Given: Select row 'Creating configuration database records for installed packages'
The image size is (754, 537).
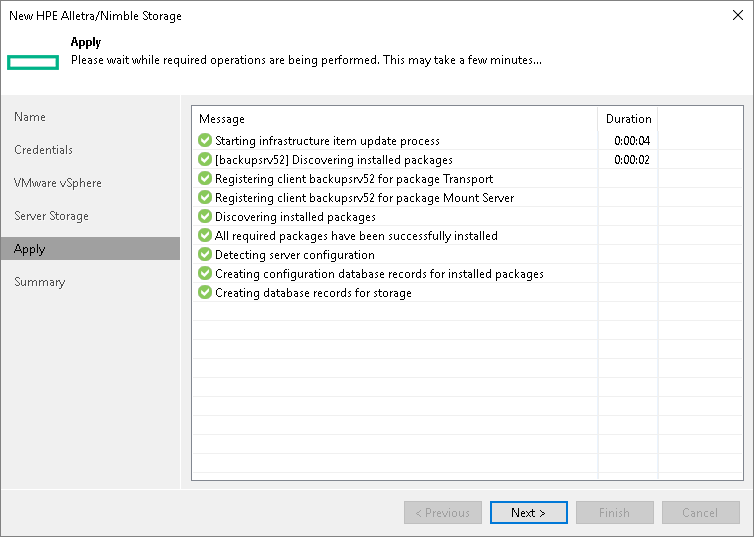Looking at the screenshot, I should coord(467,273).
